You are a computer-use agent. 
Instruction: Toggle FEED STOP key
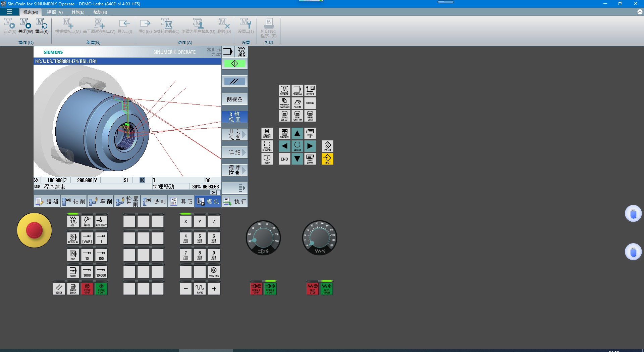click(313, 289)
